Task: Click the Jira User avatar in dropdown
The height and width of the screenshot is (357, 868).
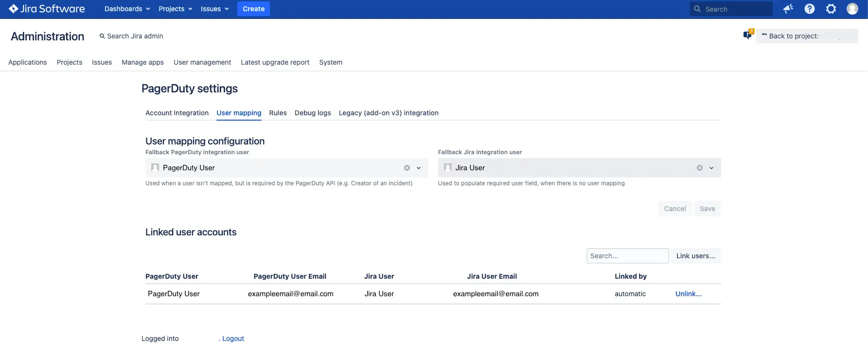Action: 448,167
